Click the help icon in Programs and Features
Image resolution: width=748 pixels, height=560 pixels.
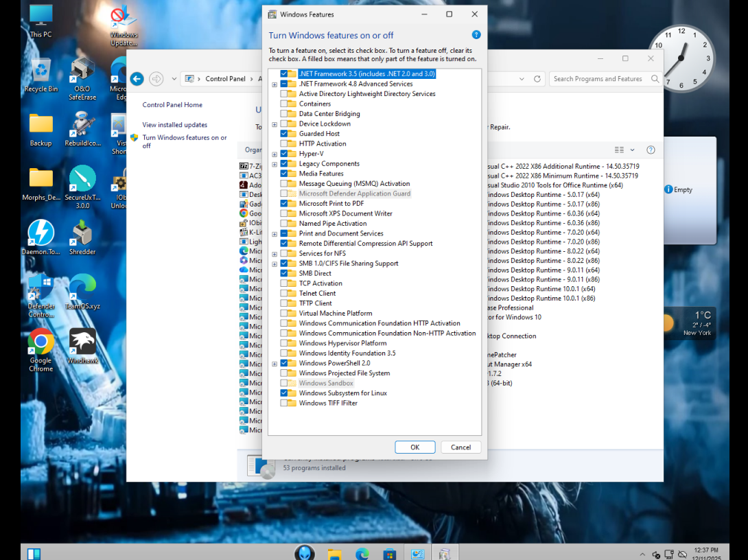[x=651, y=150]
